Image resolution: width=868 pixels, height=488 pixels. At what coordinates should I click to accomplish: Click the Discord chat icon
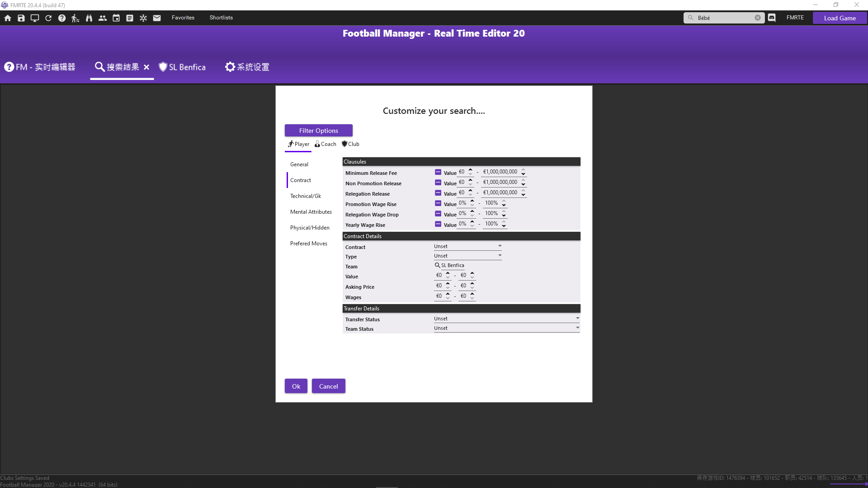(772, 18)
